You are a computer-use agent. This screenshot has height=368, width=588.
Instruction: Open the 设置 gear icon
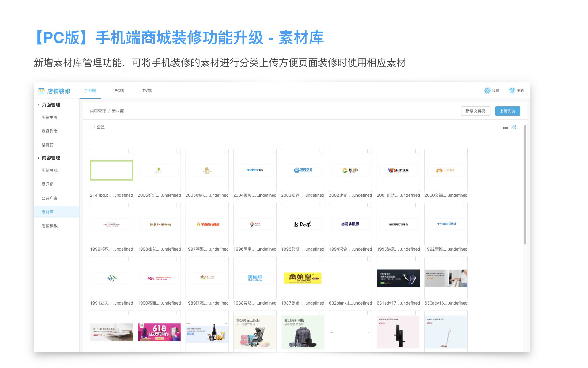pyautogui.click(x=487, y=90)
